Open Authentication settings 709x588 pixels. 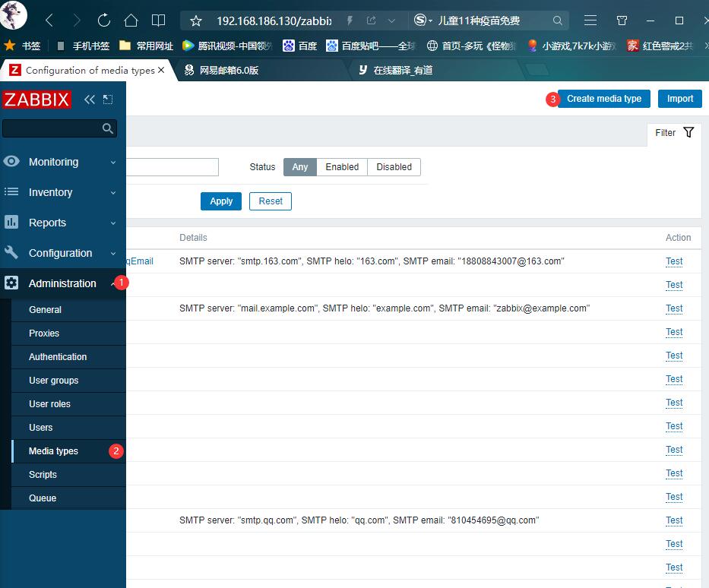tap(68, 356)
